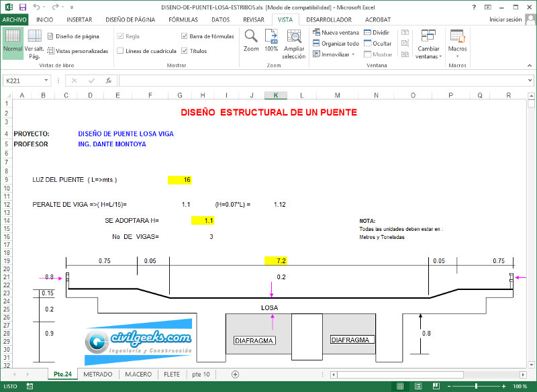537x392 pixels.
Task: Toggle the Títulos checkbox
Action: point(185,51)
